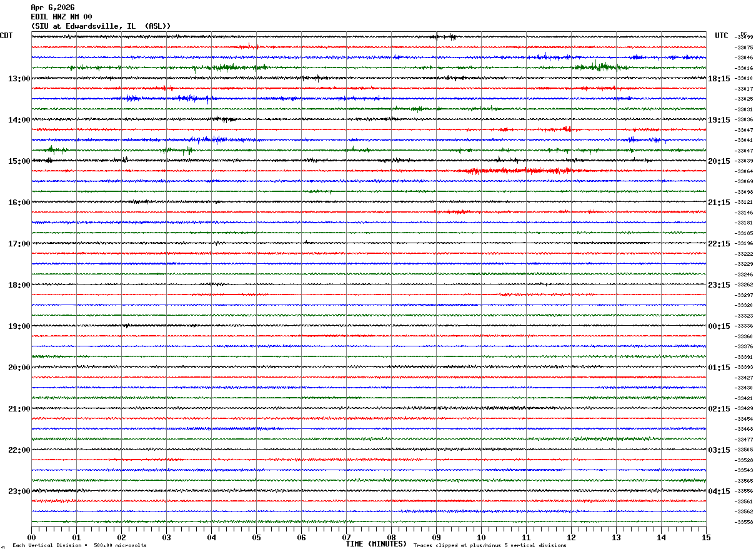Screen dimensions: 756x554
Task: Click the "04:15" UTC time label
Action: pyautogui.click(x=719, y=491)
